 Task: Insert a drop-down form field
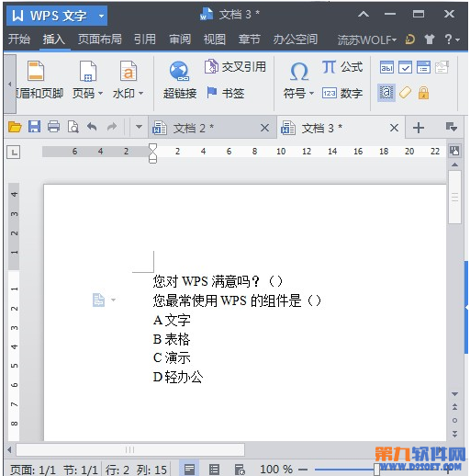pos(423,67)
